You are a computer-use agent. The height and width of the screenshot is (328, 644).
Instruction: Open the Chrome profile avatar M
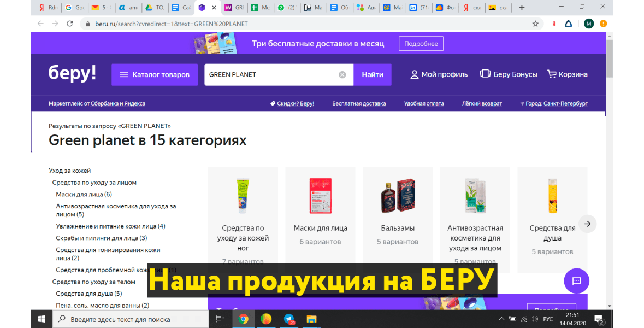pos(588,24)
